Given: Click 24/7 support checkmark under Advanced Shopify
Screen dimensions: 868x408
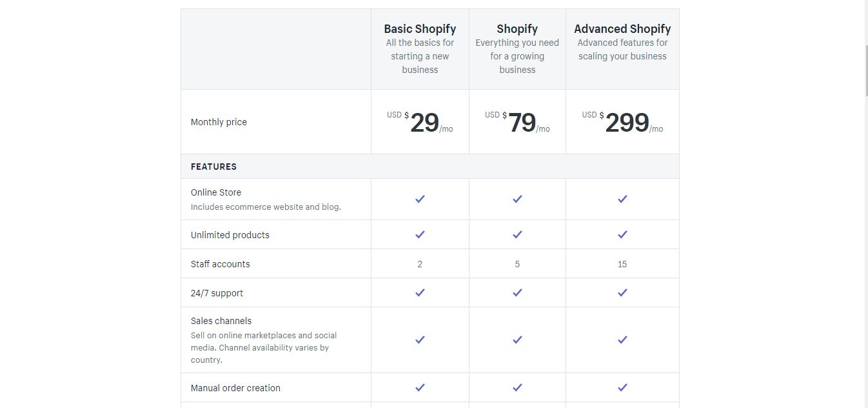Looking at the screenshot, I should click(x=622, y=292).
